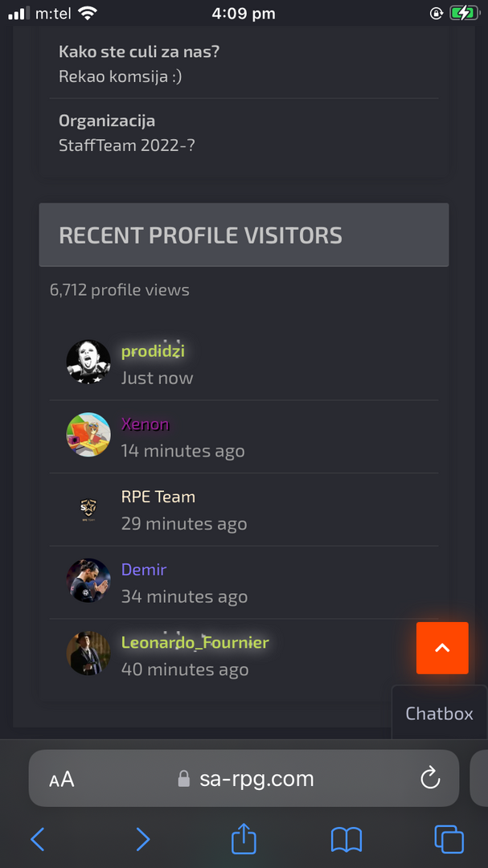Tap the Safari back arrow
This screenshot has width=488, height=868.
(37, 839)
